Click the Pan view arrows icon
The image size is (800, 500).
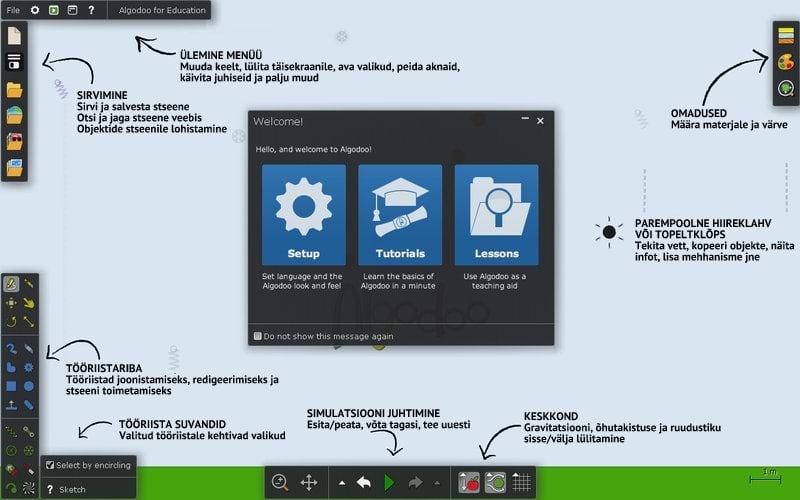pyautogui.click(x=309, y=482)
